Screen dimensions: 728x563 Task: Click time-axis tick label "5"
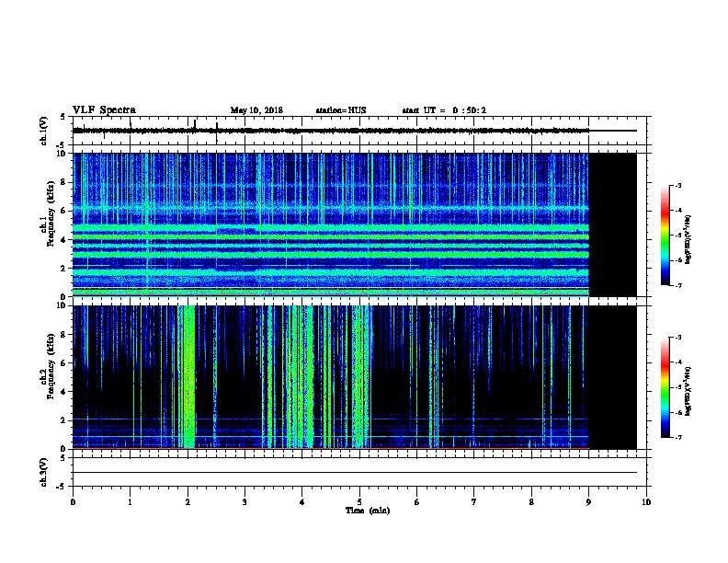(359, 501)
